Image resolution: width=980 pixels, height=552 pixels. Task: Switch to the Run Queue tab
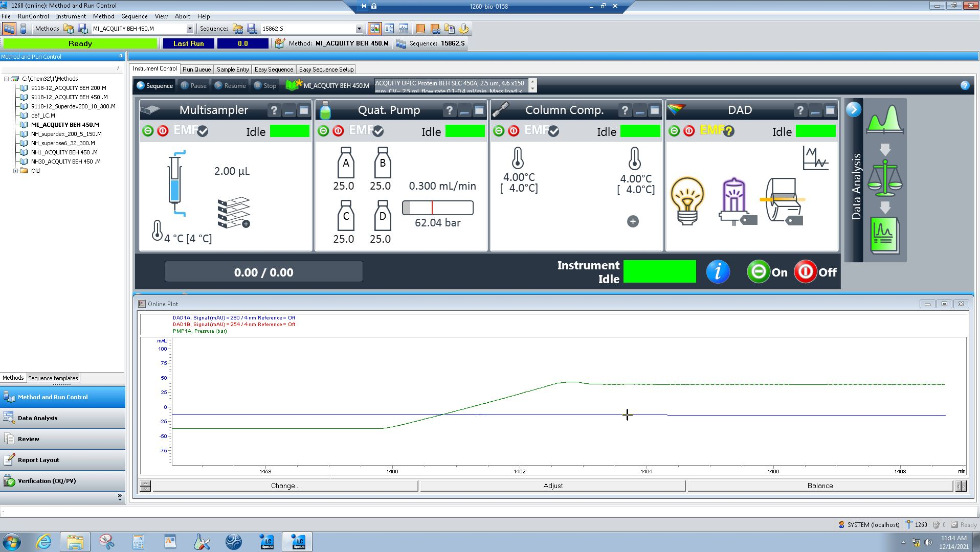pyautogui.click(x=196, y=70)
